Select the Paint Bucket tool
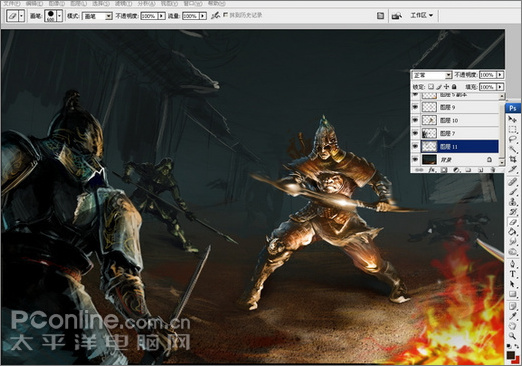This screenshot has width=522, height=366. pos(512,232)
